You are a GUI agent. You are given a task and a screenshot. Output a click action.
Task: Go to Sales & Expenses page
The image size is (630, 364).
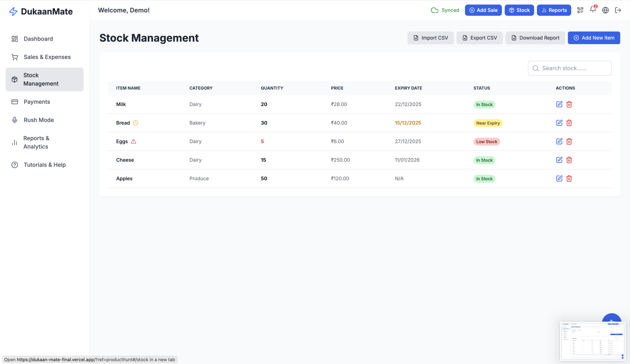(x=47, y=57)
